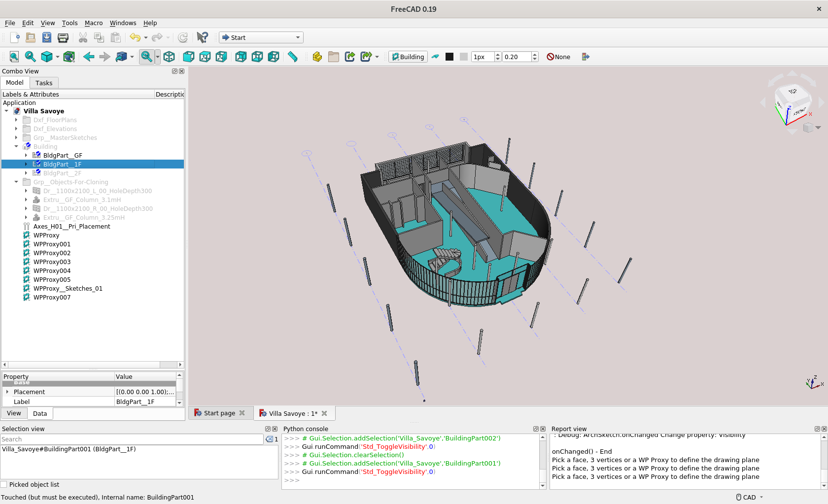
Task: Switch to the Tasks tab
Action: point(44,83)
